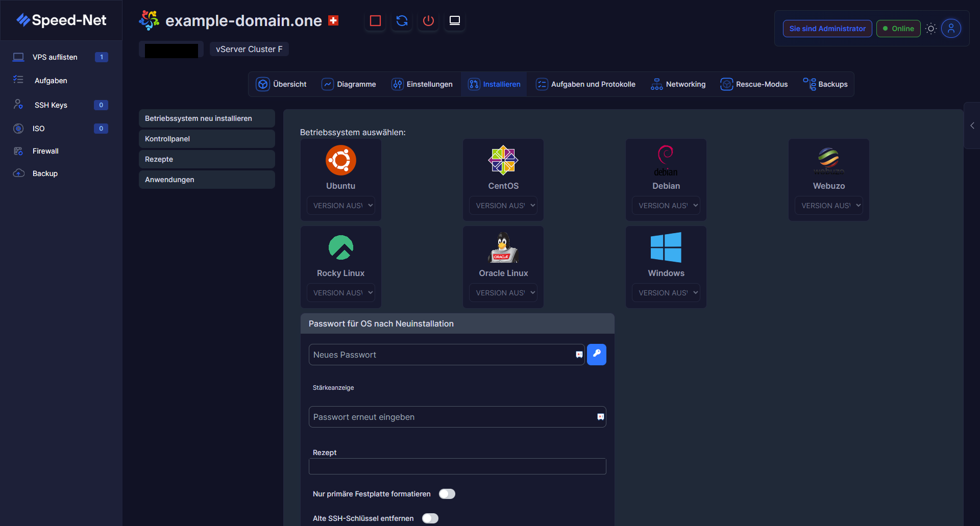Expand the right side panel chevron
The width and height of the screenshot is (980, 526).
tap(972, 126)
